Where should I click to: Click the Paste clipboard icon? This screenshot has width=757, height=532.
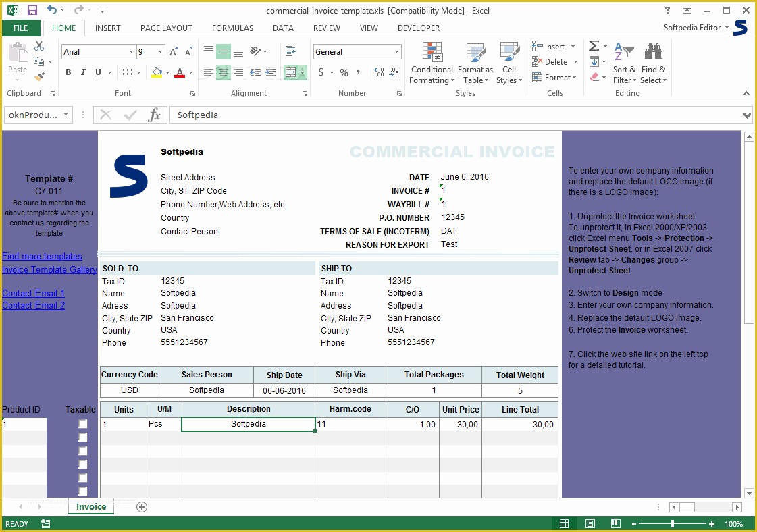coord(18,53)
